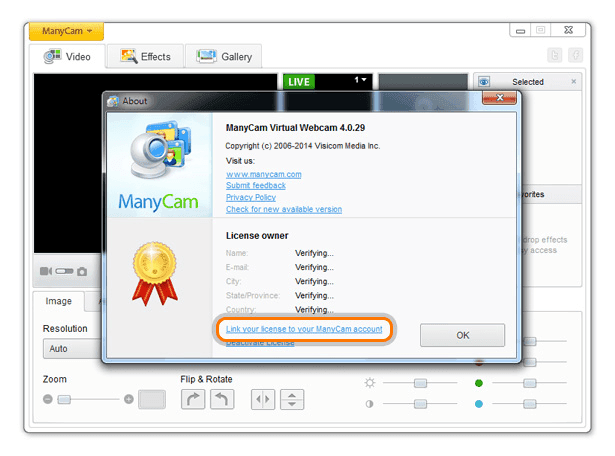Flip the image vertically
615x456 pixels.
coord(292,400)
